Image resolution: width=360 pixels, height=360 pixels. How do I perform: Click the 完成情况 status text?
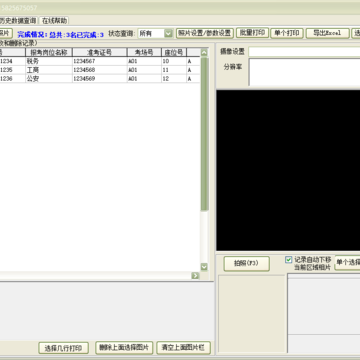click(60, 34)
